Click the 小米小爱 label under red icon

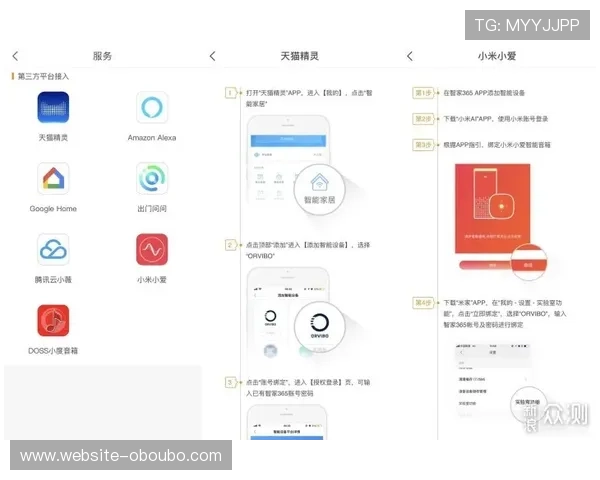(x=152, y=280)
